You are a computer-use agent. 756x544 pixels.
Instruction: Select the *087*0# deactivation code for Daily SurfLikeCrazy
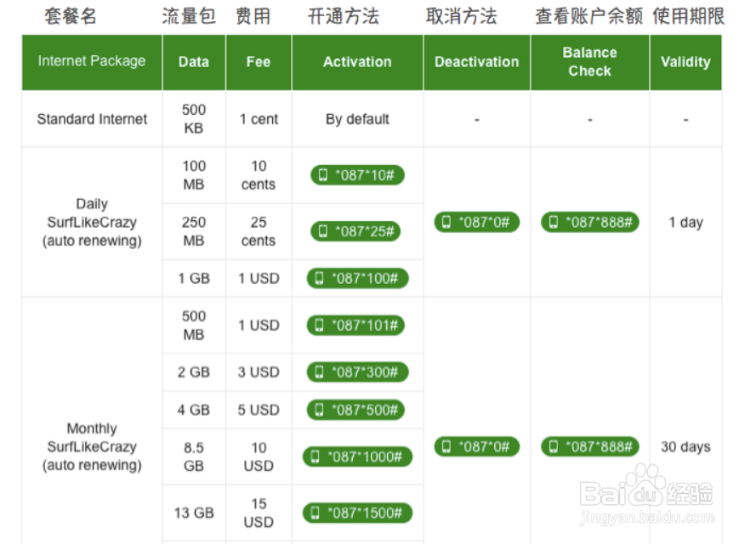pyautogui.click(x=476, y=222)
